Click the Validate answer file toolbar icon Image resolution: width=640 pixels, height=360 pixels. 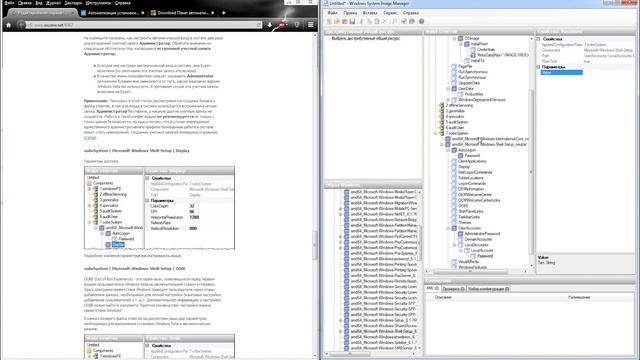point(404,21)
